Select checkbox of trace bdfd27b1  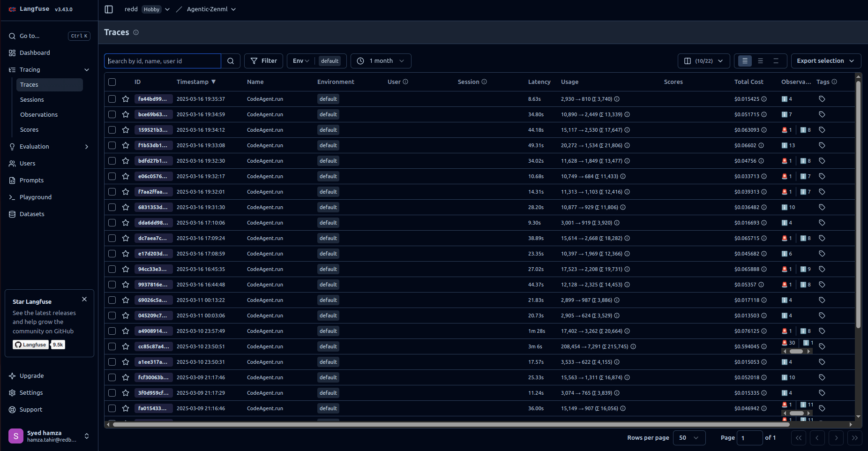click(x=112, y=161)
